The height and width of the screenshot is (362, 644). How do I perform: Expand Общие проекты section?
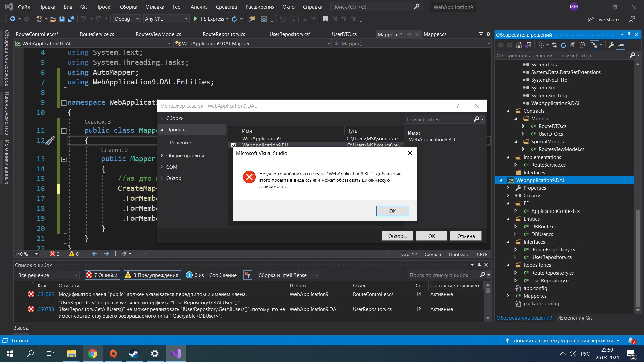pyautogui.click(x=162, y=155)
